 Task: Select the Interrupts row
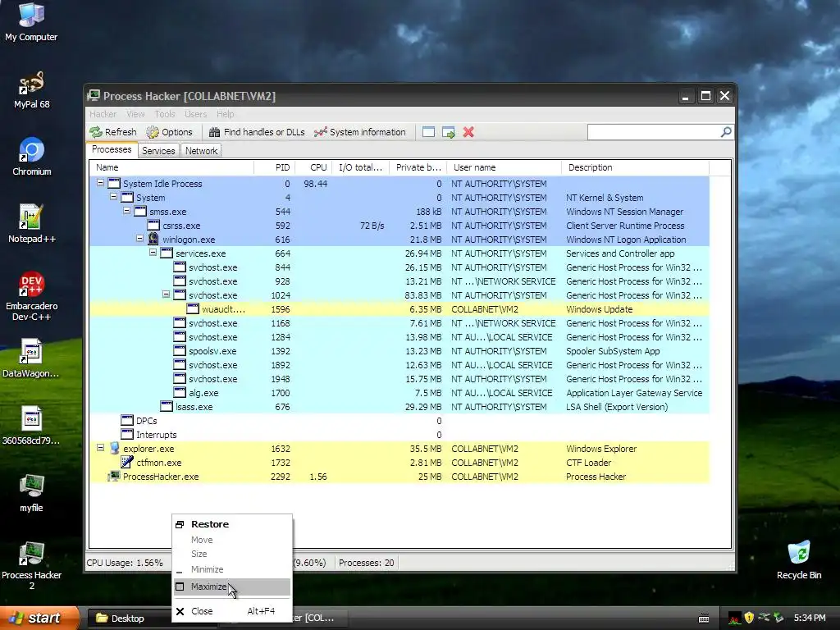click(399, 435)
